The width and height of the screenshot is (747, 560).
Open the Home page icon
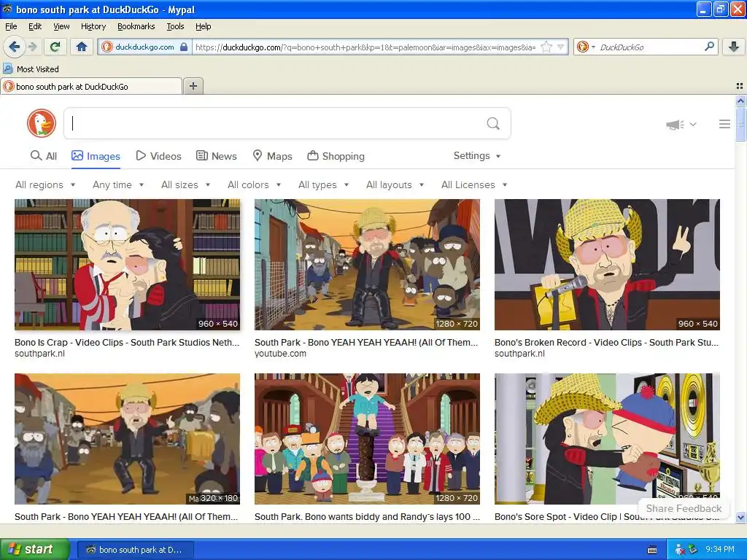tap(82, 47)
